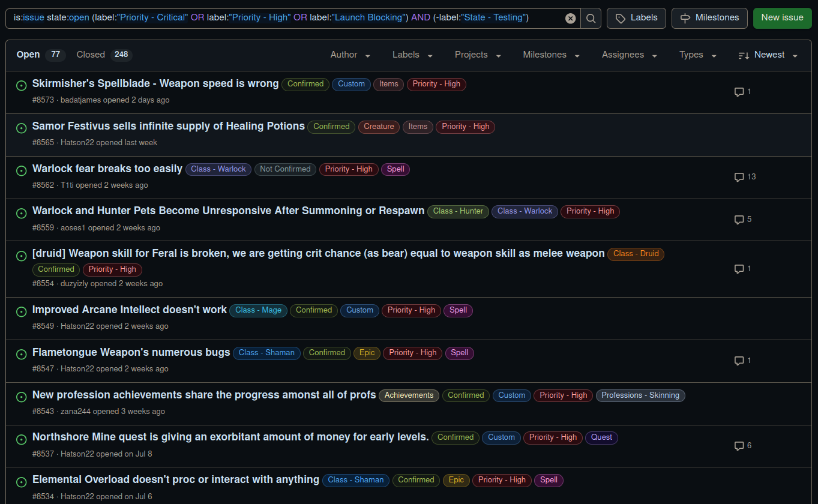Open author zana244 profile link
This screenshot has height=504, width=818.
[x=76, y=412]
